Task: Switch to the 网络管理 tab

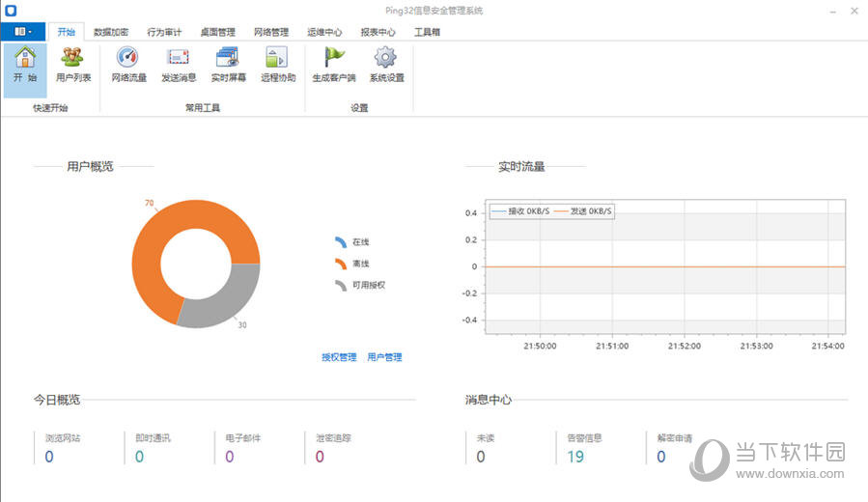Action: (x=271, y=32)
